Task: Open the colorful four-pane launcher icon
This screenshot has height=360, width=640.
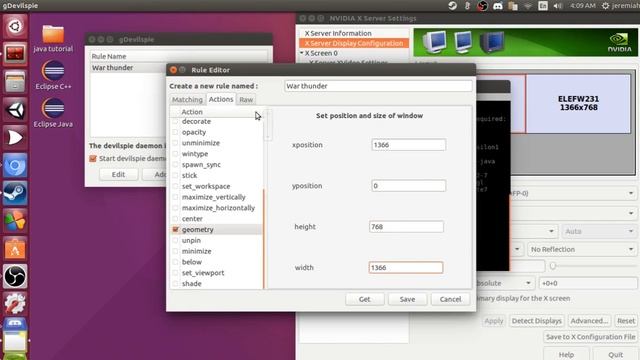Action: [x=15, y=221]
